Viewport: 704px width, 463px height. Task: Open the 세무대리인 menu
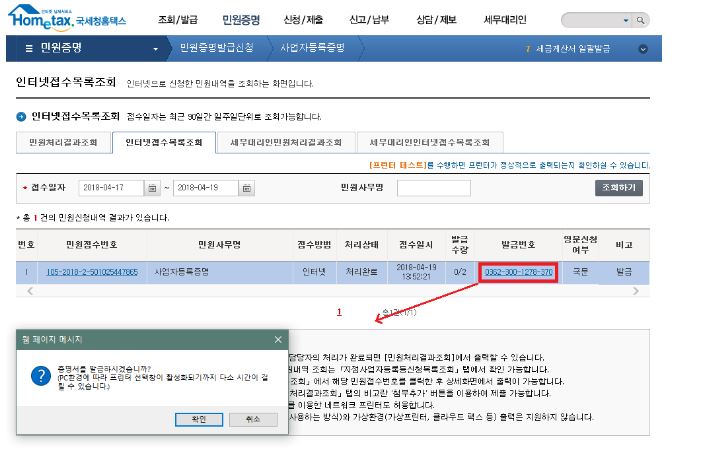click(x=505, y=20)
